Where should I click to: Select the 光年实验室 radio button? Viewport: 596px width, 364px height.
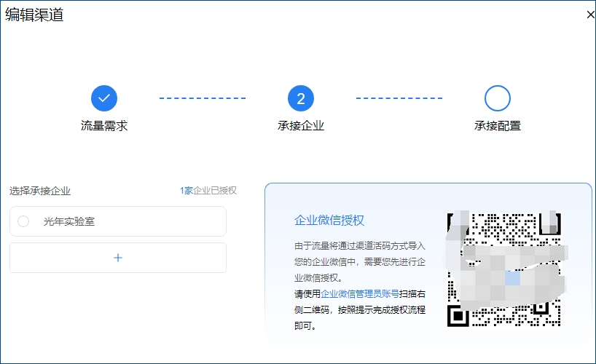coord(23,221)
